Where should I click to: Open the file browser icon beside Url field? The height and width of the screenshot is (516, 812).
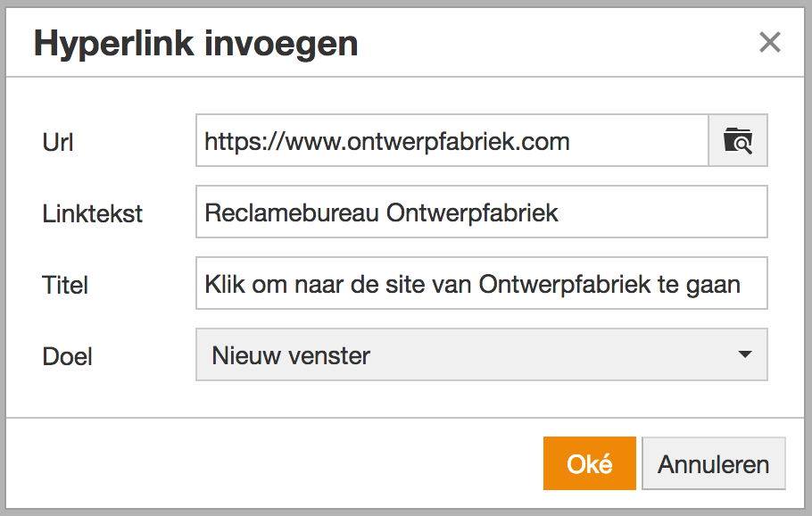click(x=738, y=141)
